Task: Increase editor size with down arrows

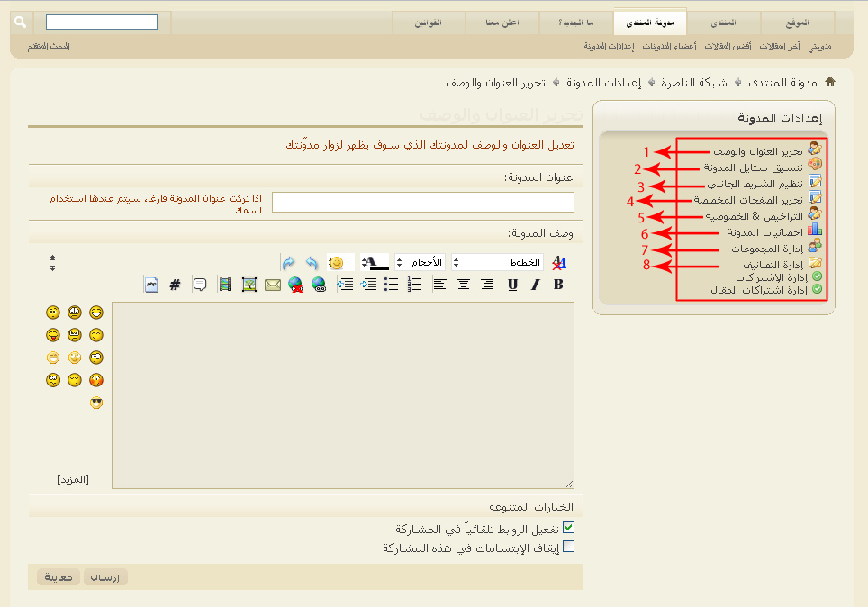Action: point(52,268)
